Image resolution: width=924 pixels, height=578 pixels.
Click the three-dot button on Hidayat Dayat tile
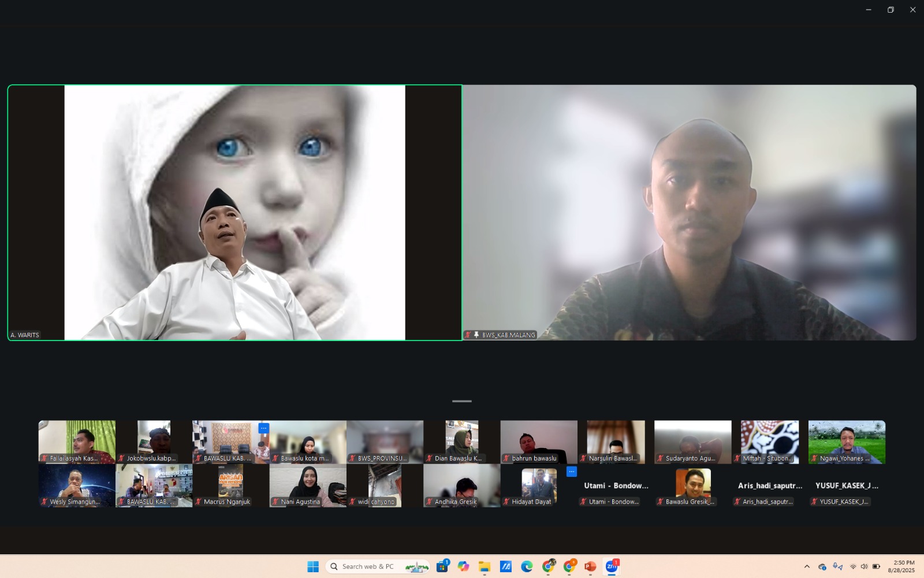point(571,472)
